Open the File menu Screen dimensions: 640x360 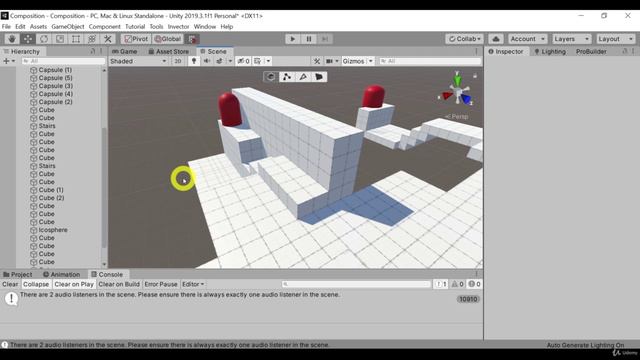[x=6, y=27]
